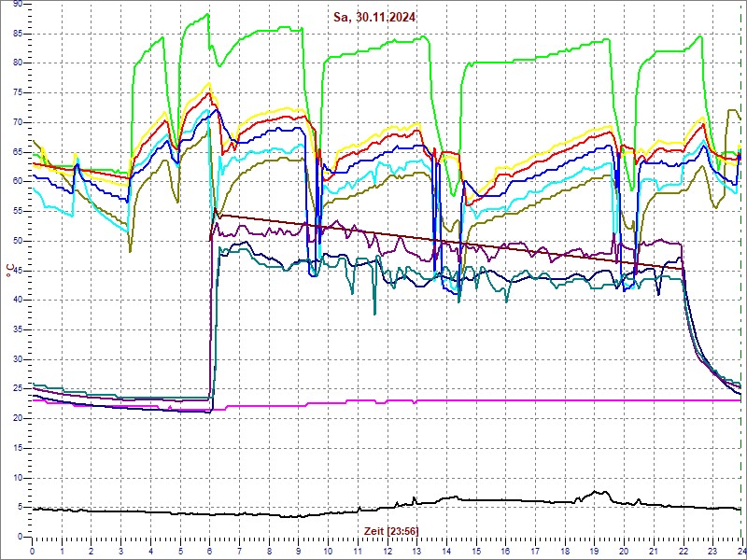
Task: Click hour "3" on the time axis
Action: 121,551
